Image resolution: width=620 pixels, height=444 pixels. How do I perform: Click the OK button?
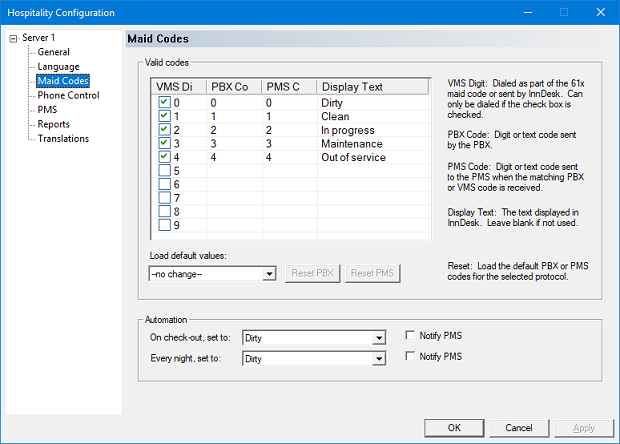tap(454, 427)
